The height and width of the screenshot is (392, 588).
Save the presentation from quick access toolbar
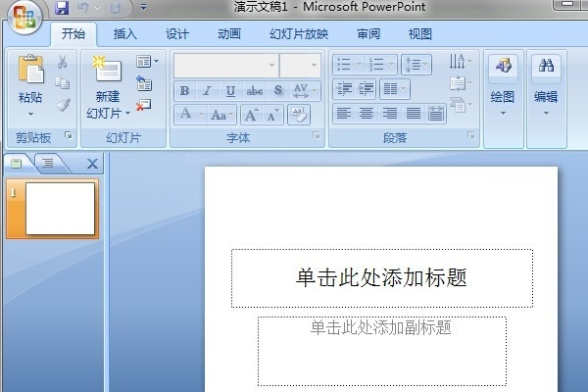62,8
